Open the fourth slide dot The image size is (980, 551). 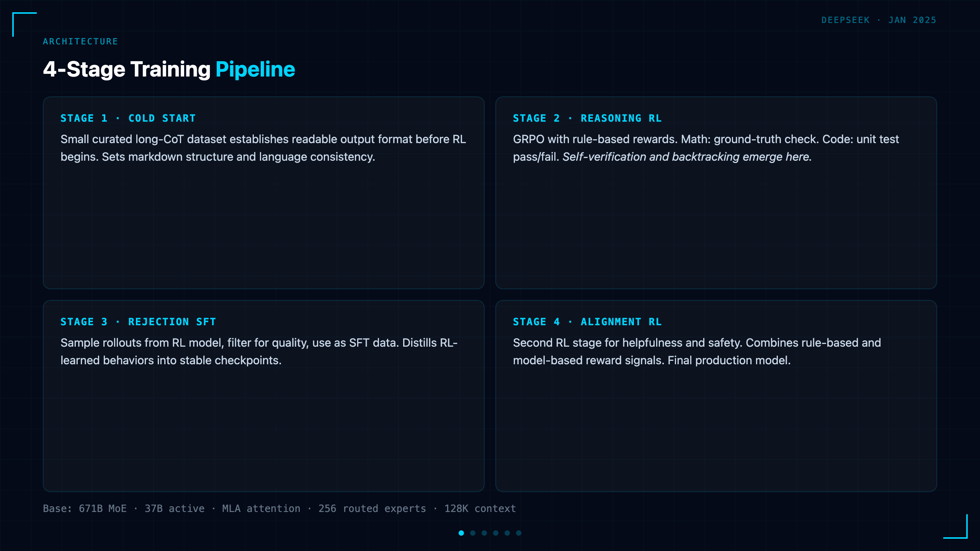(496, 533)
